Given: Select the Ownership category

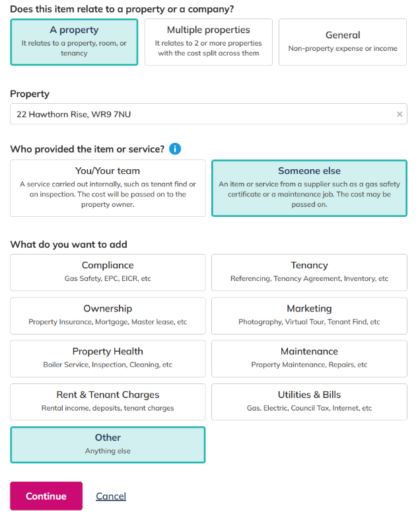Looking at the screenshot, I should tap(108, 316).
